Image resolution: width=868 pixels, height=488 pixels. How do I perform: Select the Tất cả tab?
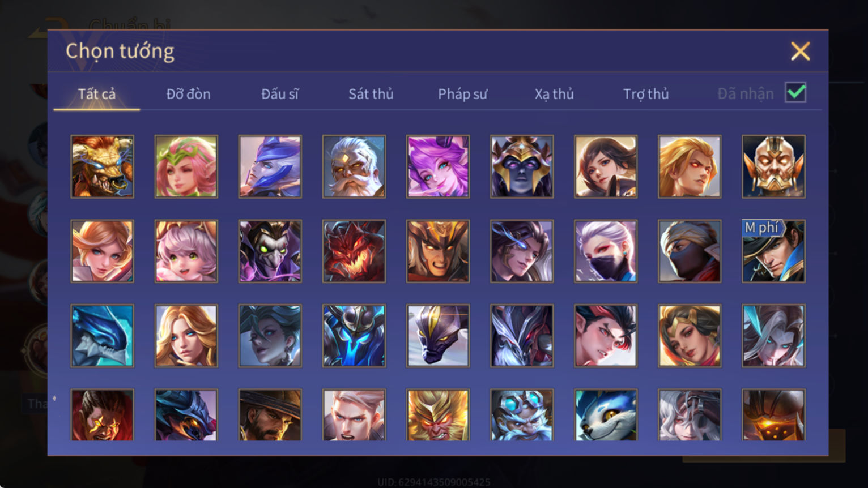coord(97,94)
